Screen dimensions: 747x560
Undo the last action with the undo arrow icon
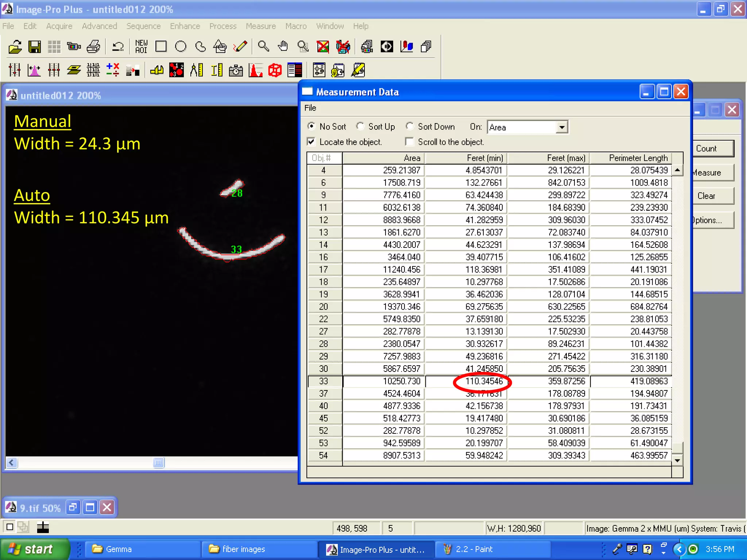point(118,47)
